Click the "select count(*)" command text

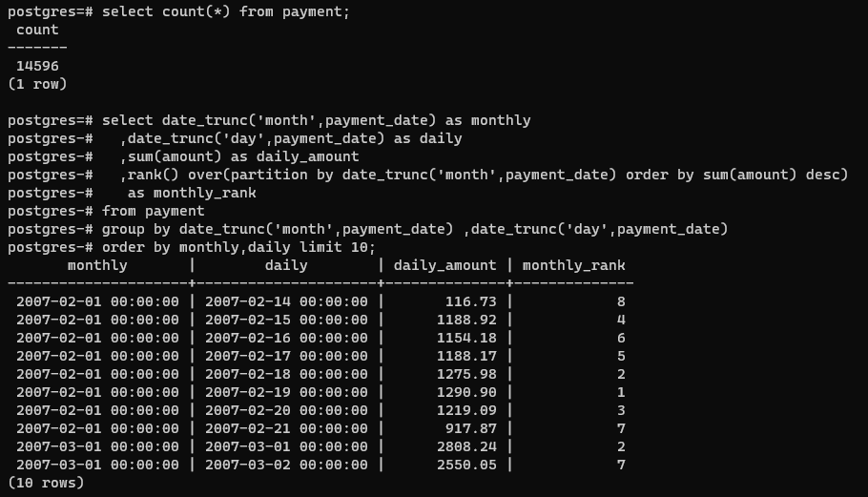click(167, 11)
